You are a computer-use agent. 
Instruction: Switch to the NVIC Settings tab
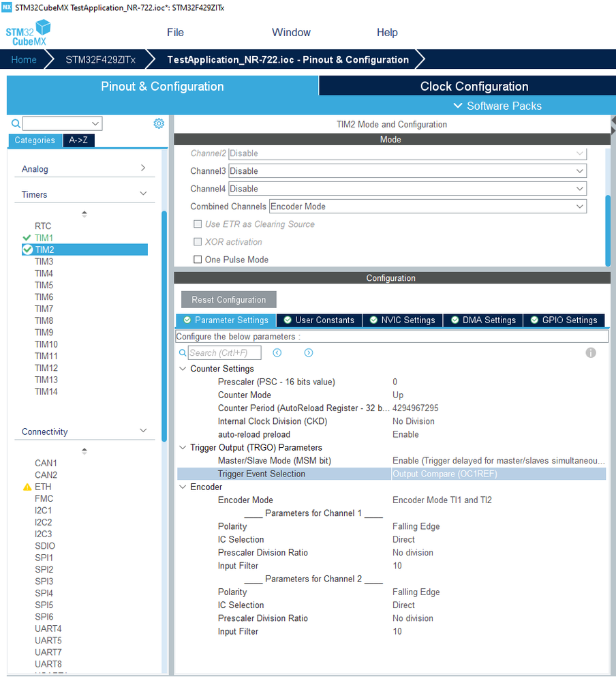pos(403,320)
